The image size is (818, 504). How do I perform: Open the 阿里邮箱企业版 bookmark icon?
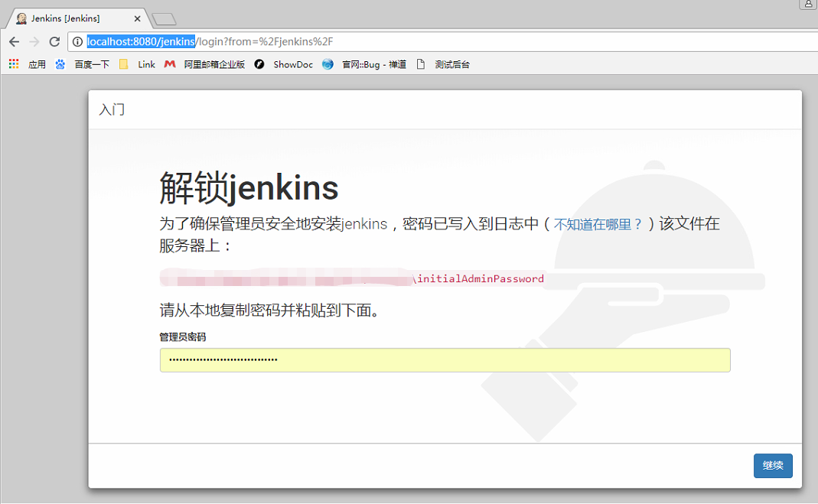pyautogui.click(x=170, y=64)
